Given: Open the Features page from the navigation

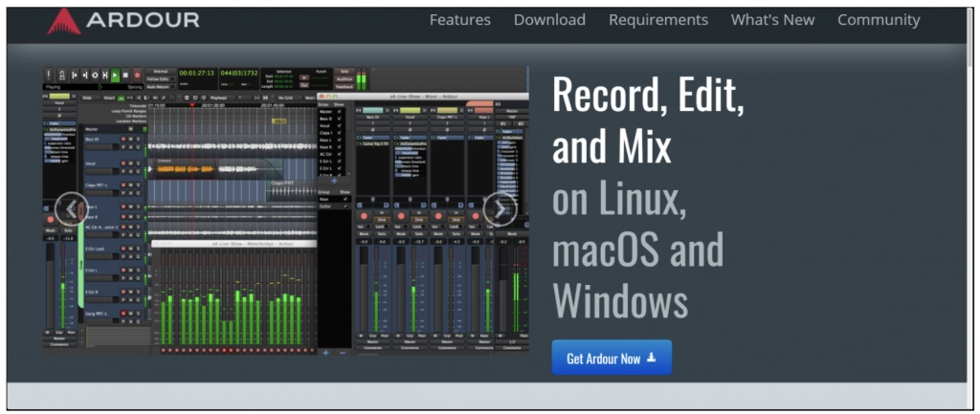Looking at the screenshot, I should coord(459,20).
